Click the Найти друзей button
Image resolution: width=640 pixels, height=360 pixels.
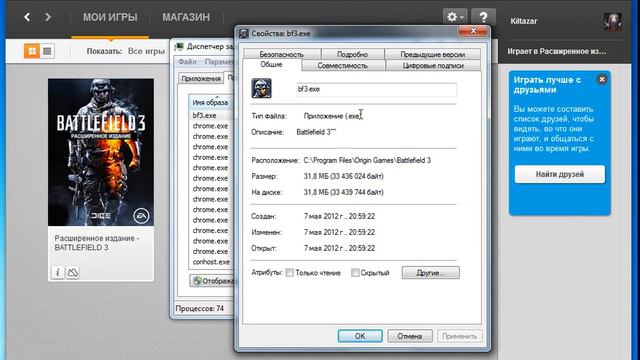[x=560, y=174]
